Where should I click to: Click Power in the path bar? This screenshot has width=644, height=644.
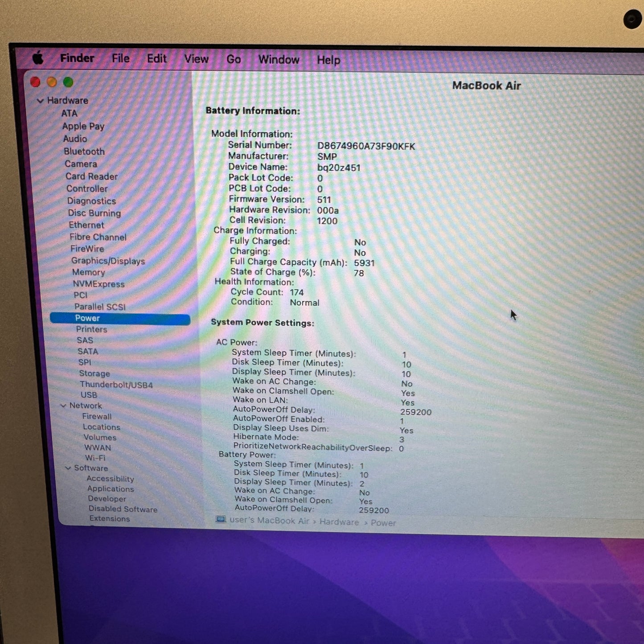383,523
